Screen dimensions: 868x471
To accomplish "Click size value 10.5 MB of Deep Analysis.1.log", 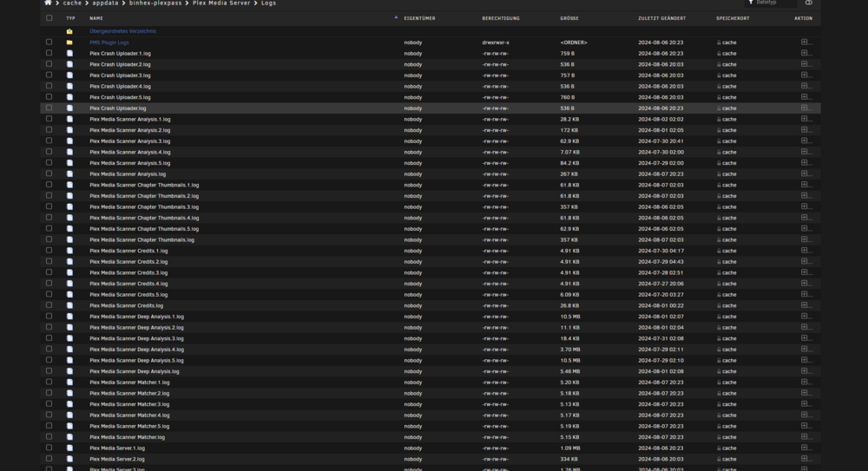I will (570, 317).
